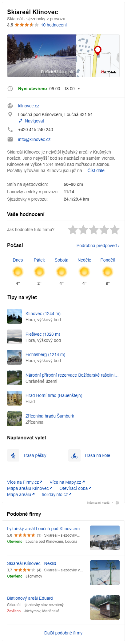Click the walking route icon for Trasa pěšky
The image size is (127, 644).
[x=13, y=455]
